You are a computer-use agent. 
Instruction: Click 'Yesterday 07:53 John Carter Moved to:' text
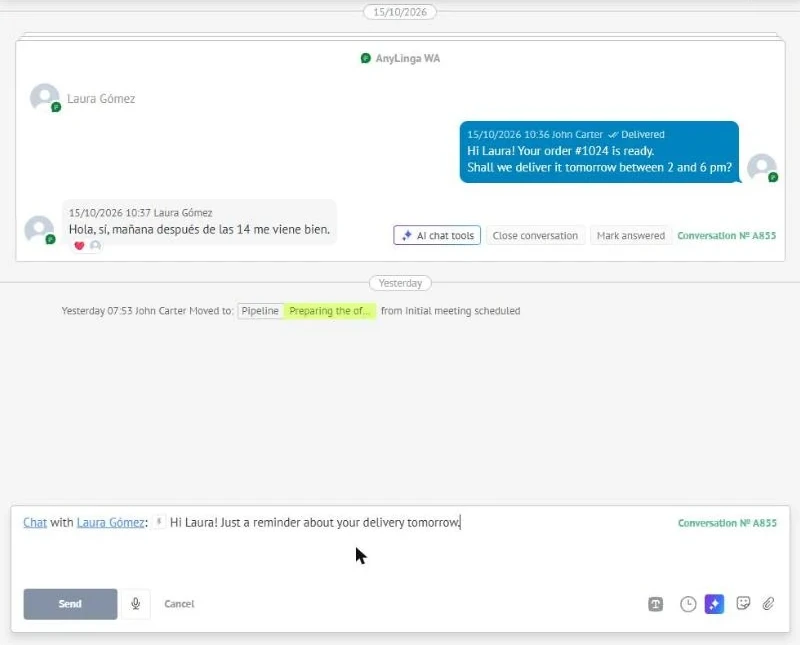point(147,311)
